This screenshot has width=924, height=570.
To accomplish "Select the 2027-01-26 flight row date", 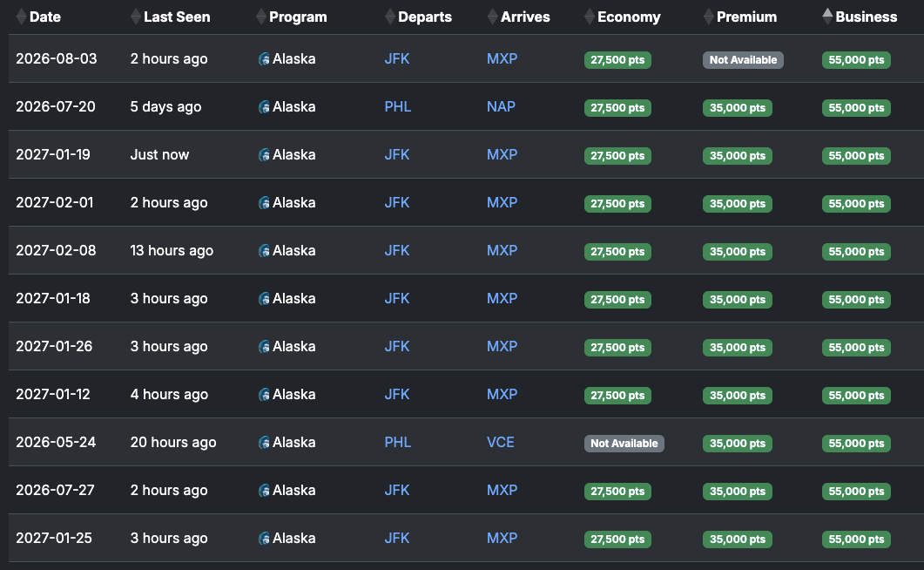I will pyautogui.click(x=54, y=346).
